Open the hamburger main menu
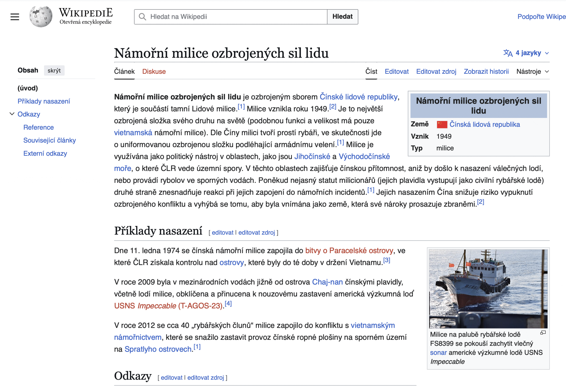Image resolution: width=566 pixels, height=392 pixels. (15, 17)
